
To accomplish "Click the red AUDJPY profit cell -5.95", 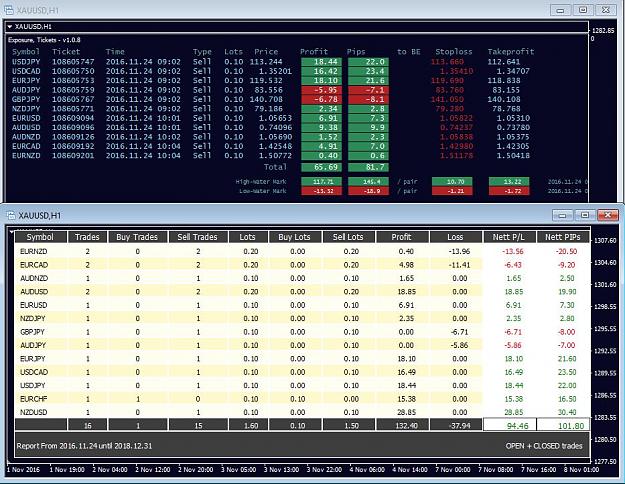I will (x=321, y=90).
